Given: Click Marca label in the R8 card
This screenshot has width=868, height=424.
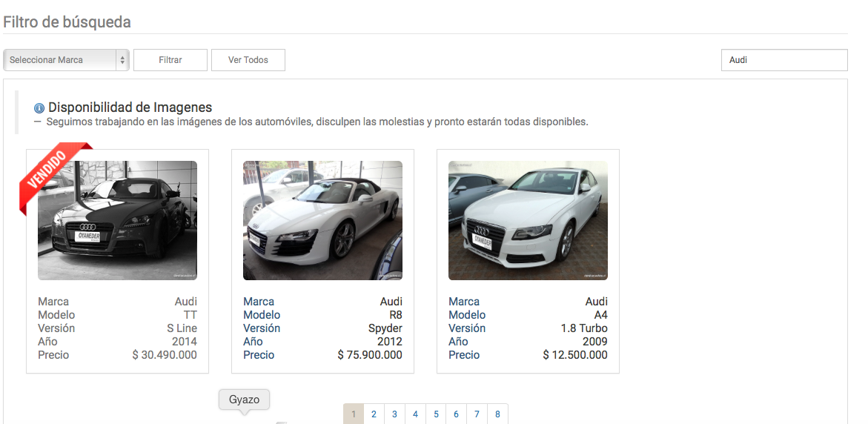Looking at the screenshot, I should pyautogui.click(x=259, y=302).
